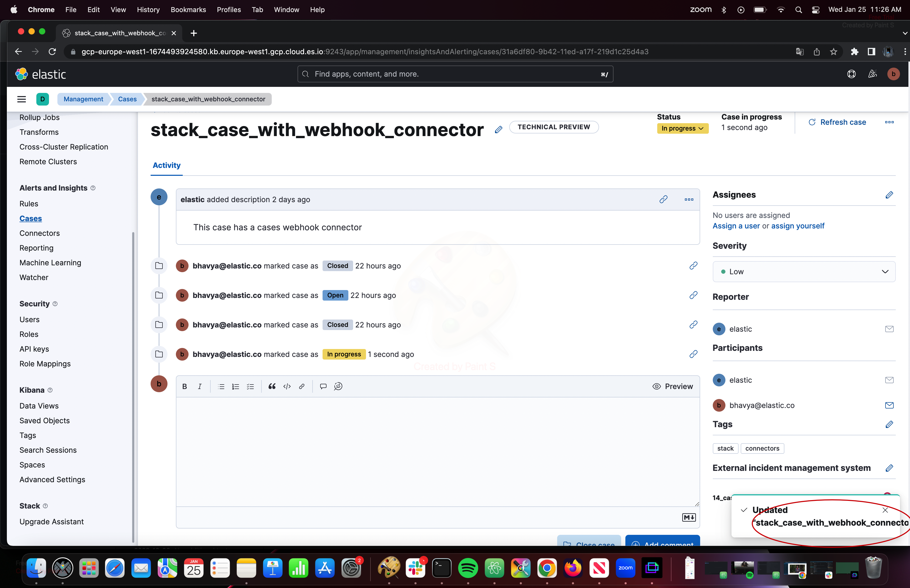Viewport: 910px width, 588px height.
Task: Toggle bold formatting in comment editor
Action: click(184, 386)
